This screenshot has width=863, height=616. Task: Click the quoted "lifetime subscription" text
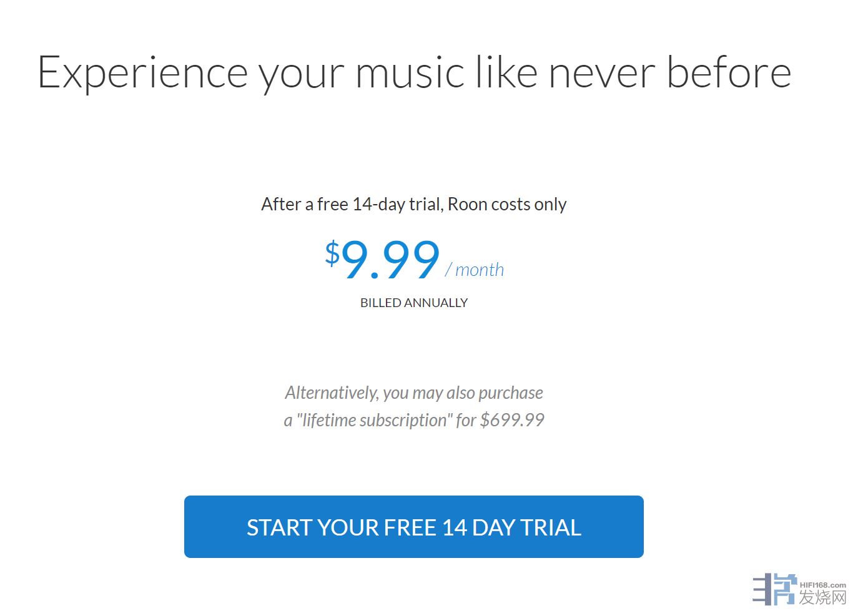(x=374, y=420)
